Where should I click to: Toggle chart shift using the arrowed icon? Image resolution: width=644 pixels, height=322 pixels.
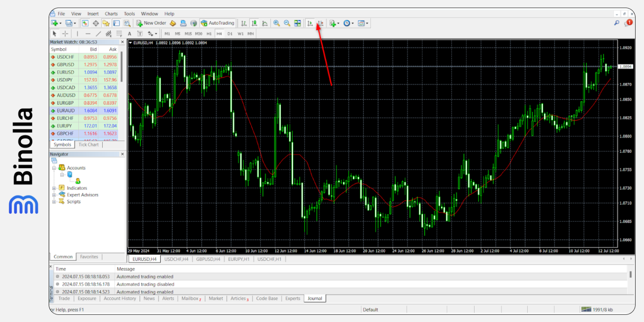coord(321,23)
